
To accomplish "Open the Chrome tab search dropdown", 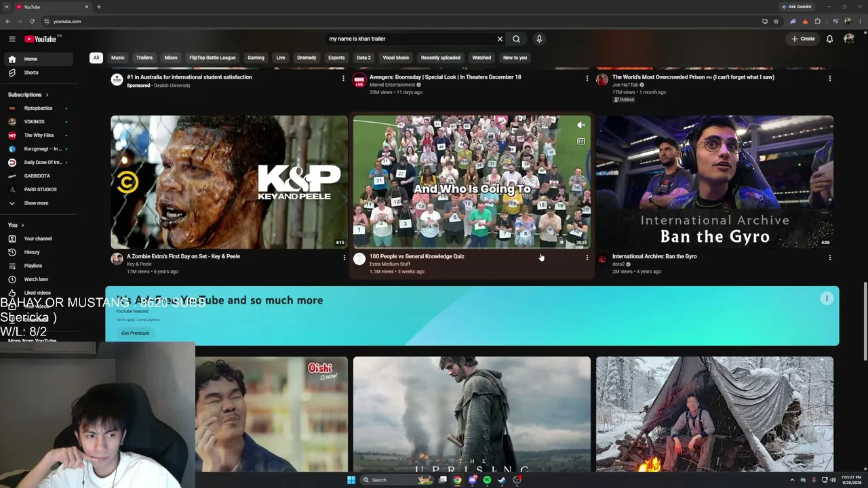I will tap(7, 7).
